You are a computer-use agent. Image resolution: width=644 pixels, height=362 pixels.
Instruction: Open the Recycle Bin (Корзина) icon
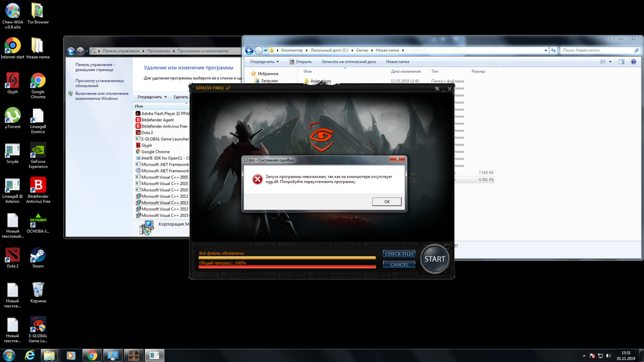[38, 290]
